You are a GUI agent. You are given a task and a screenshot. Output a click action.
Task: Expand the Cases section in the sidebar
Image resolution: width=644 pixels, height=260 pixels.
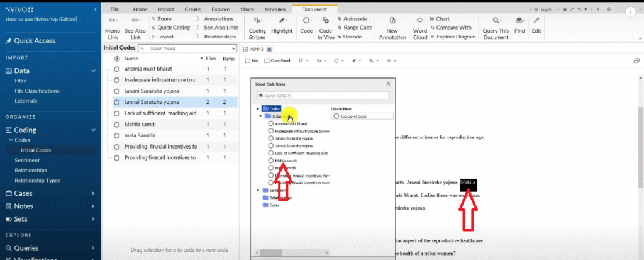click(x=94, y=193)
